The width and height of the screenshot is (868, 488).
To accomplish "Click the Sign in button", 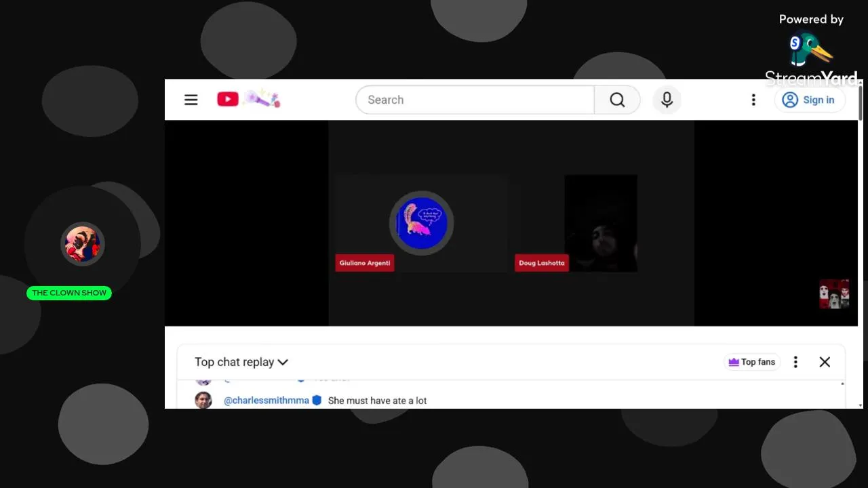I will tap(809, 100).
